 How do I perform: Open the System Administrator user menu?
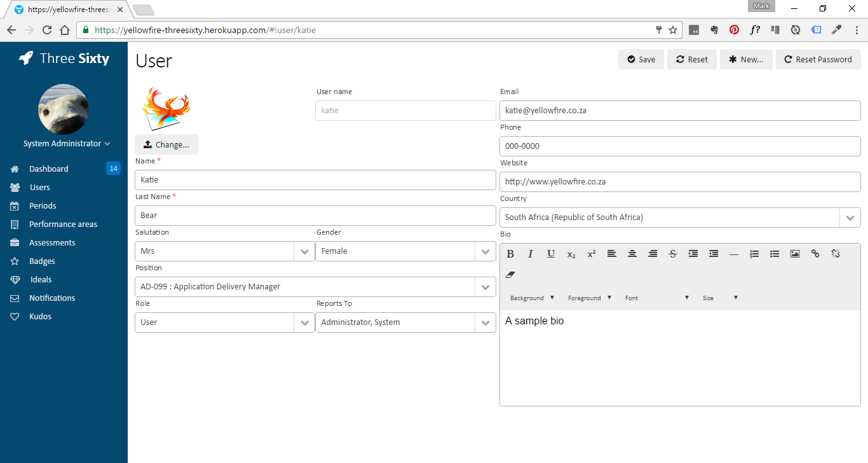click(67, 144)
